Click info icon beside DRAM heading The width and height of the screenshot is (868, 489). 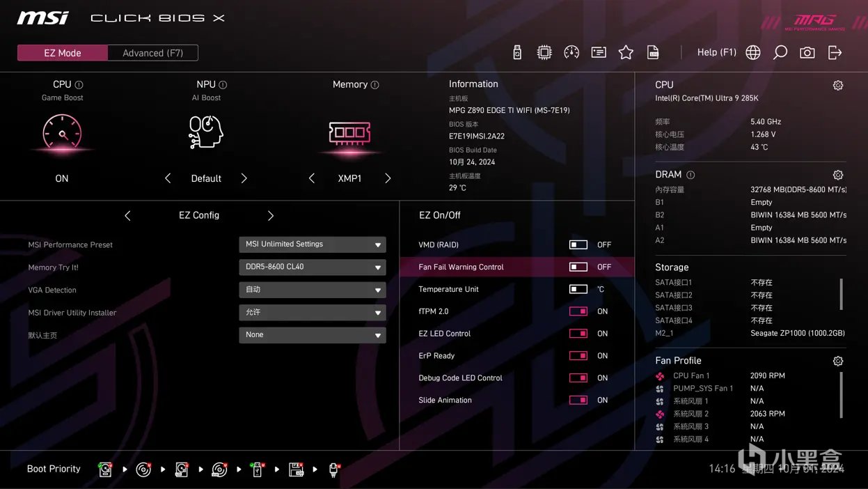(691, 175)
